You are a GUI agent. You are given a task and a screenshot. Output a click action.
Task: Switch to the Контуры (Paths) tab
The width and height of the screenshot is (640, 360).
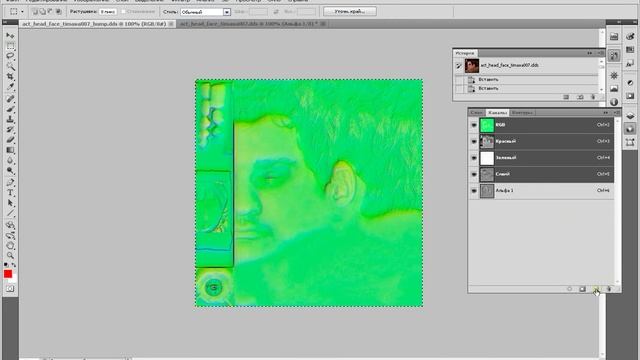pos(522,113)
